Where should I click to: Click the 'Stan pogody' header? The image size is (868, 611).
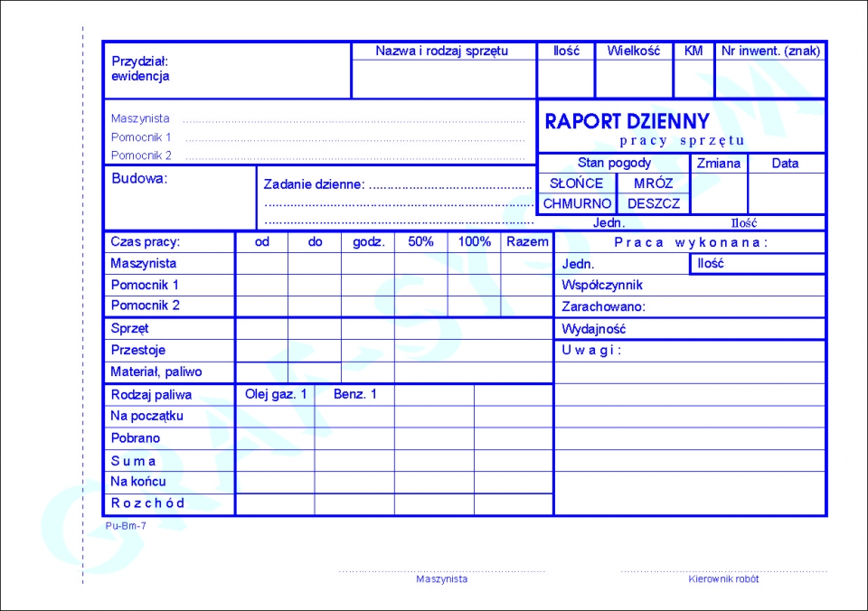click(x=614, y=163)
